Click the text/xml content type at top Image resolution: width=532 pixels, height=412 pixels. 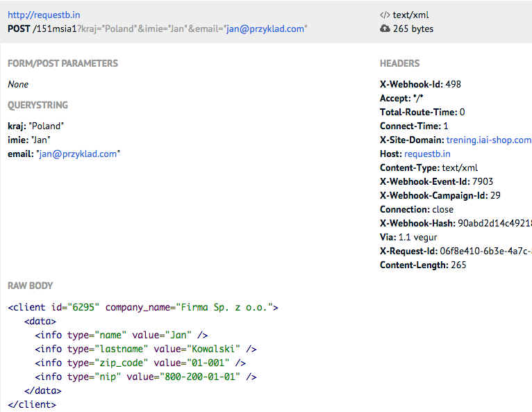coord(411,15)
